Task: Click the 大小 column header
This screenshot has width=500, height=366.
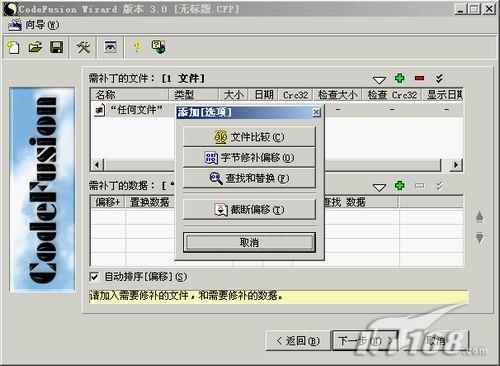Action: click(x=233, y=95)
